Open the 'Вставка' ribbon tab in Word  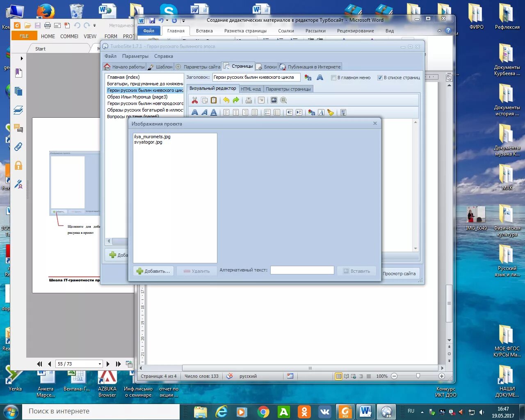204,31
